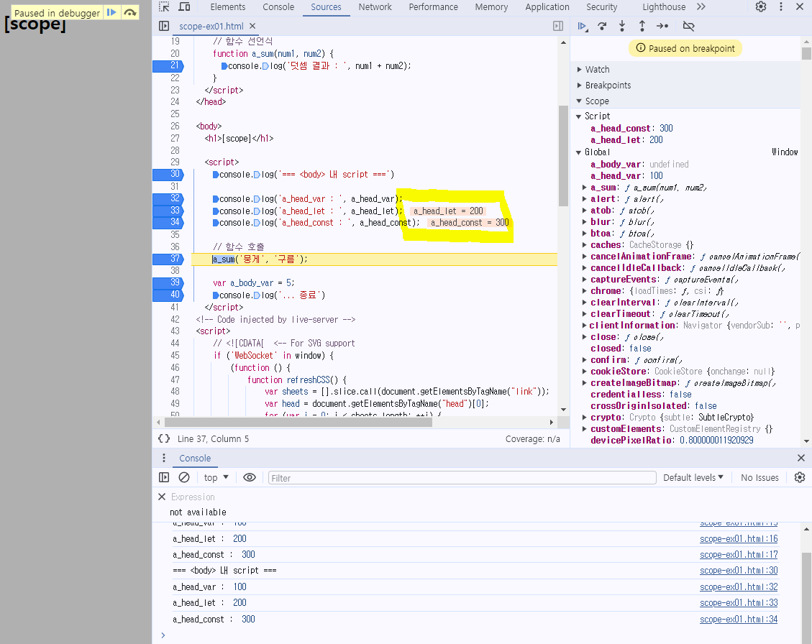Screen dimensions: 812x644
Task: Toggle breakpoint on line 32
Action: point(168,199)
